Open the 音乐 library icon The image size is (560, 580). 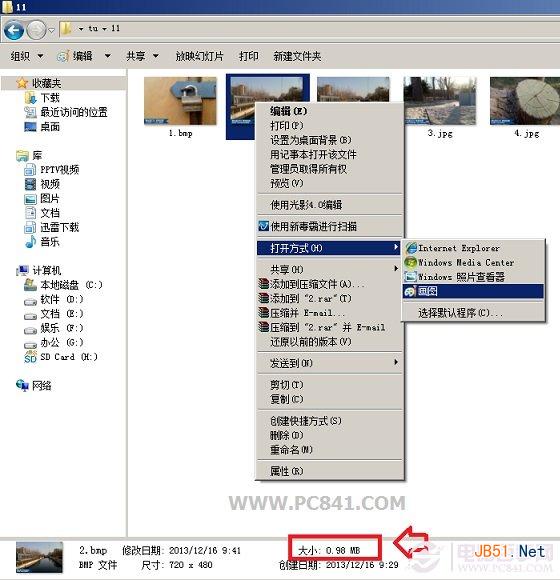(x=30, y=242)
